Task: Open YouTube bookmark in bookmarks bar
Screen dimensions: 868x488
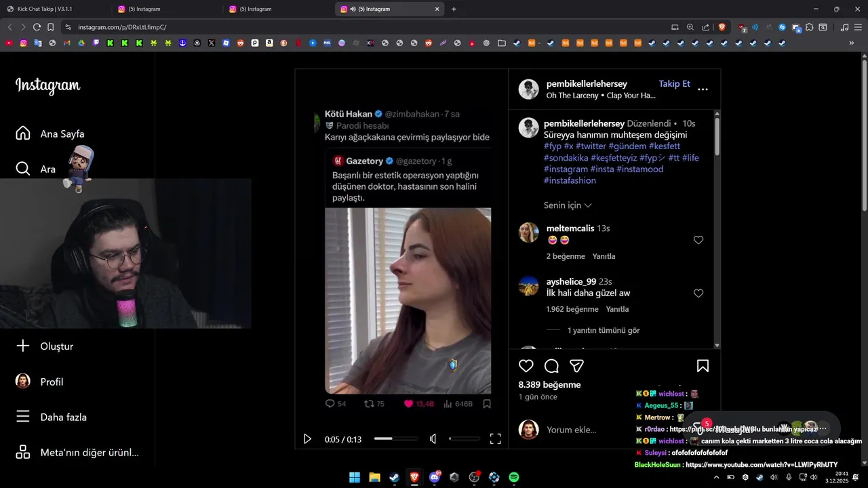Action: [9, 43]
